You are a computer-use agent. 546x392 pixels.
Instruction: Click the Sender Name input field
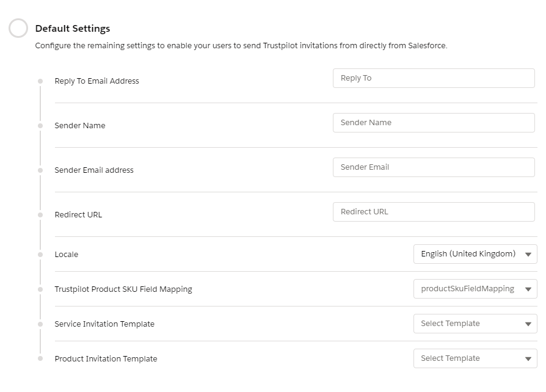(434, 122)
